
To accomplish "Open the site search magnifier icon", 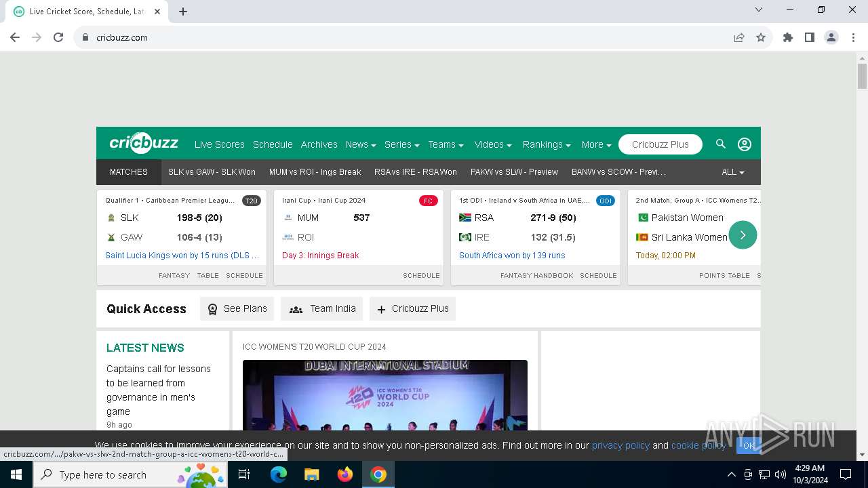I will click(x=721, y=144).
